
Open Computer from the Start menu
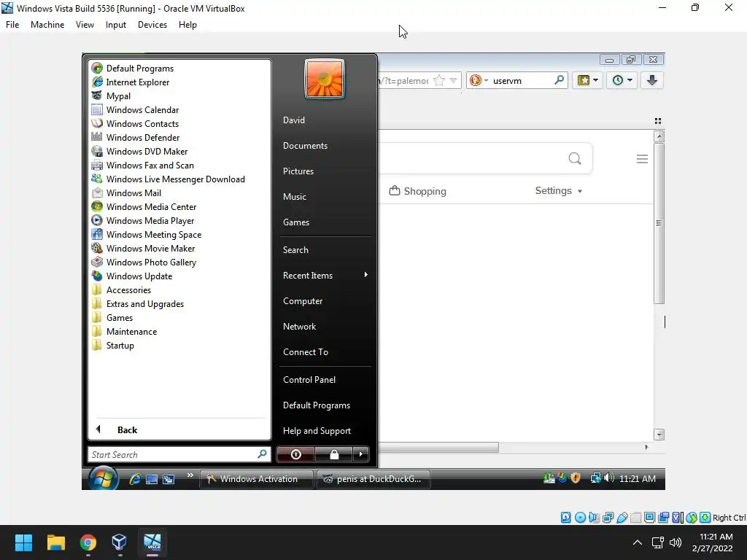(303, 301)
